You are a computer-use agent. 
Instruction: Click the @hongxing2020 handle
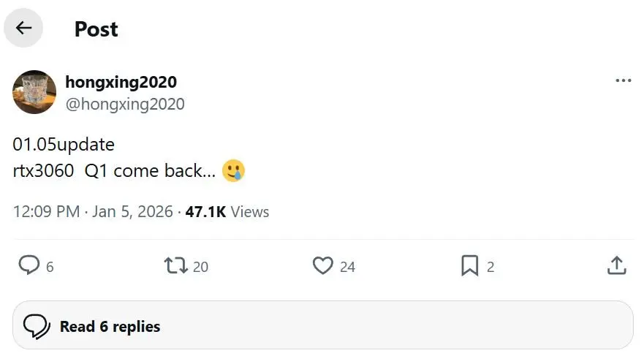coord(125,104)
